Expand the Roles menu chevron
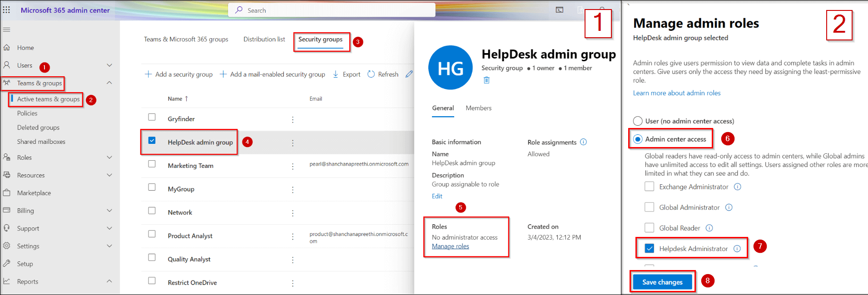 click(x=109, y=157)
